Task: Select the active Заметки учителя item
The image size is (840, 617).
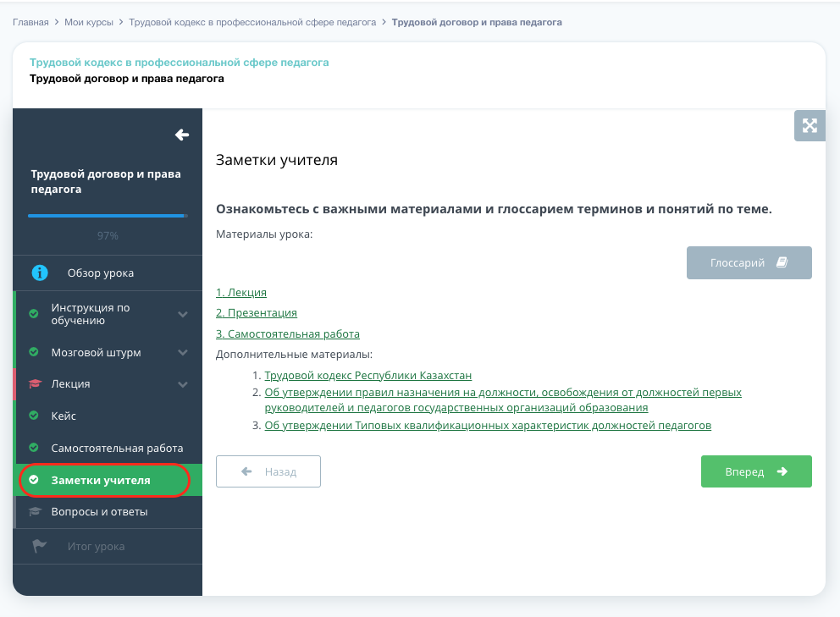Action: (108, 480)
